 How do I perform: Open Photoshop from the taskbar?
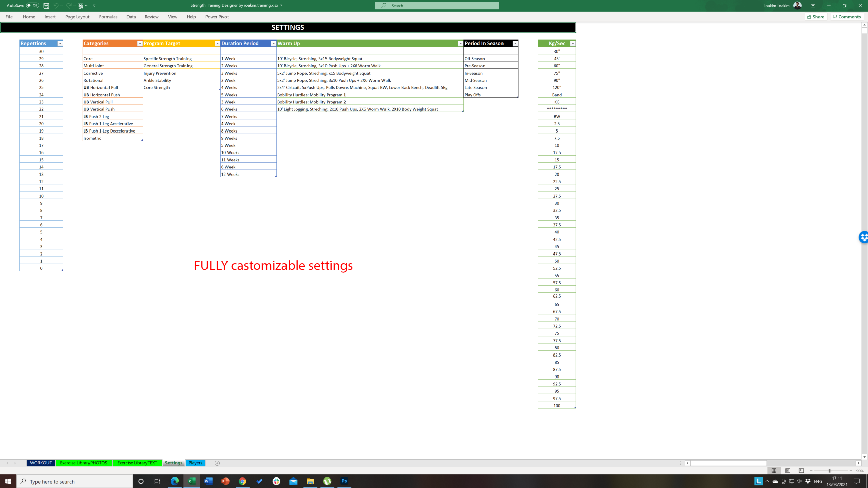pyautogui.click(x=344, y=481)
